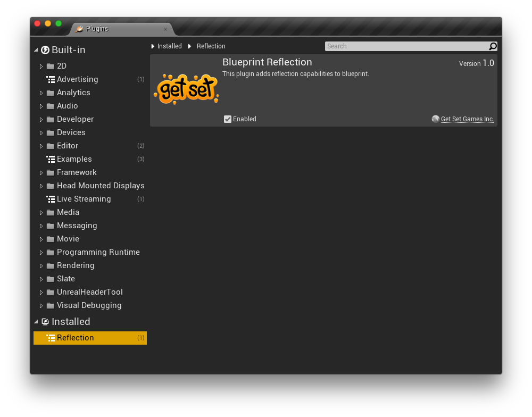
Task: Click the Built-in Unreal logo icon
Action: pyautogui.click(x=45, y=50)
